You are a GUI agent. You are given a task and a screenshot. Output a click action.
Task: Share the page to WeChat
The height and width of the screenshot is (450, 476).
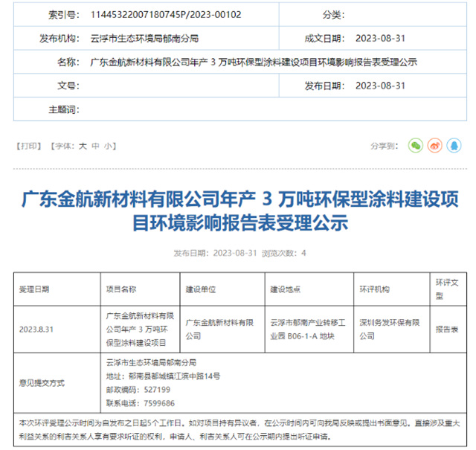click(415, 146)
